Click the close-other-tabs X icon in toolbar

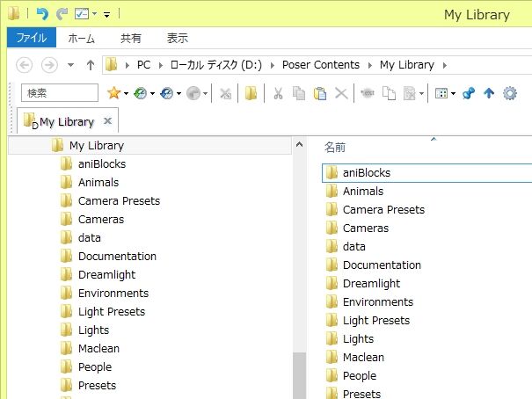pos(225,93)
